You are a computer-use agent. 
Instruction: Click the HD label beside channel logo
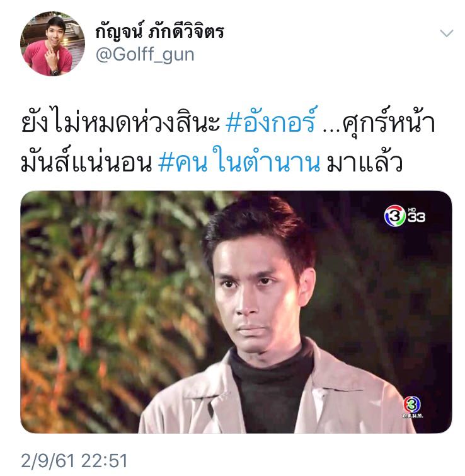click(x=411, y=209)
